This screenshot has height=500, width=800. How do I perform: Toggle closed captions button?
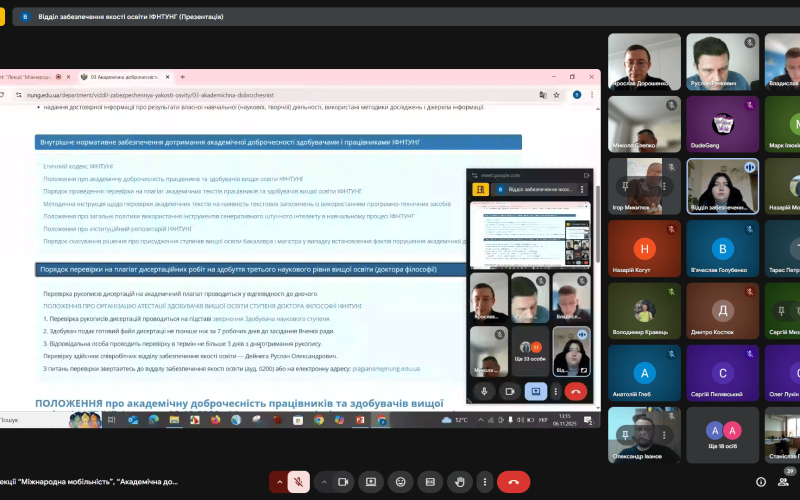click(429, 482)
